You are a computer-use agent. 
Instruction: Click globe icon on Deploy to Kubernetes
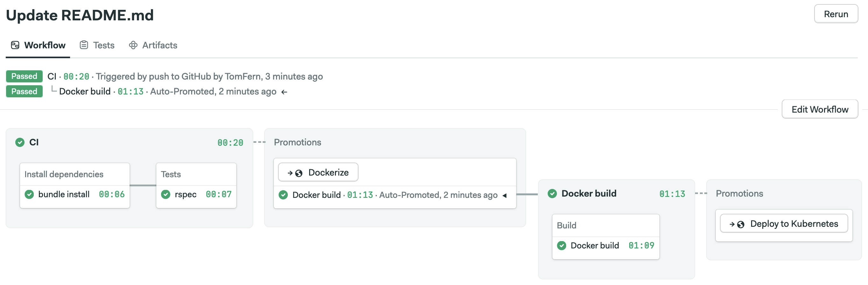pos(740,225)
